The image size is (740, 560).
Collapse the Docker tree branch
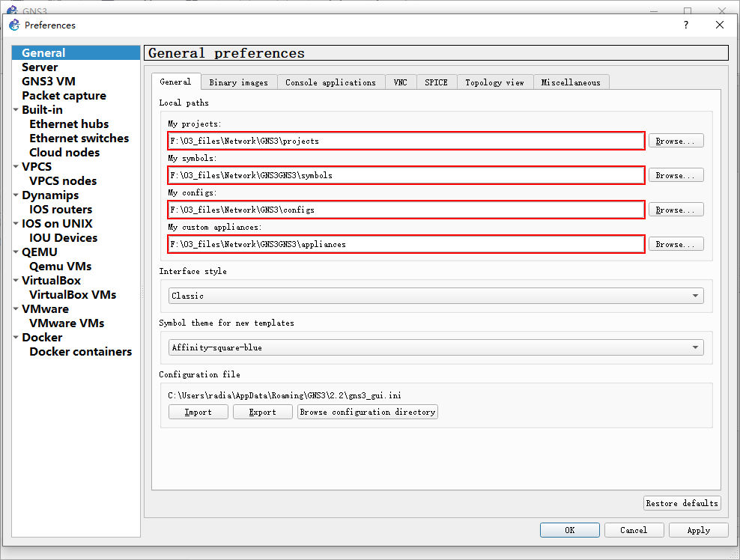click(x=16, y=337)
